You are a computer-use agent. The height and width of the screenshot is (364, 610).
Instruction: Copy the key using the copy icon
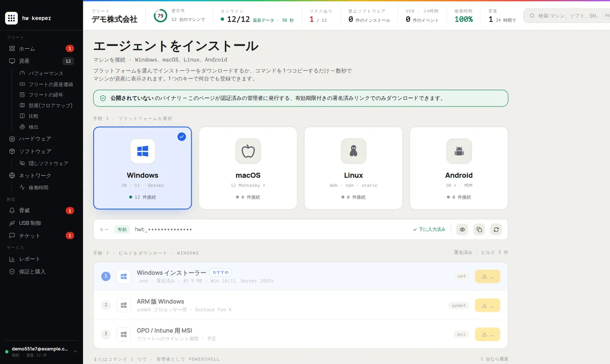pyautogui.click(x=479, y=229)
